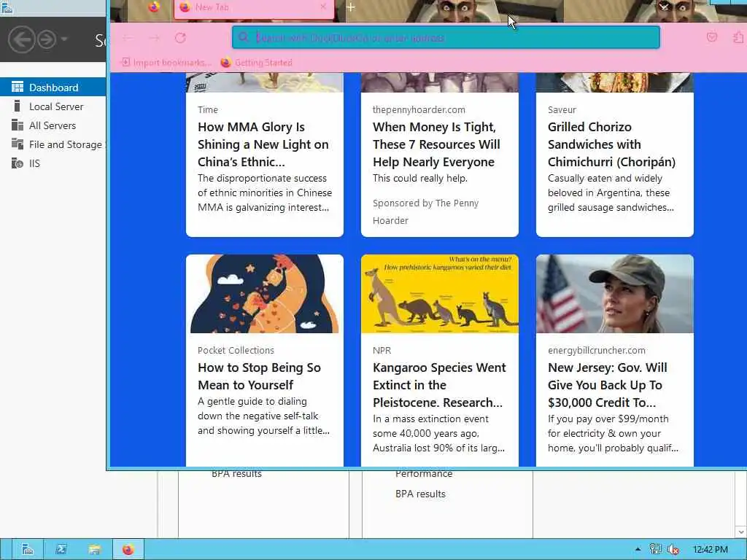747x560 pixels.
Task: Open Server Manager from taskbar
Action: click(28, 550)
